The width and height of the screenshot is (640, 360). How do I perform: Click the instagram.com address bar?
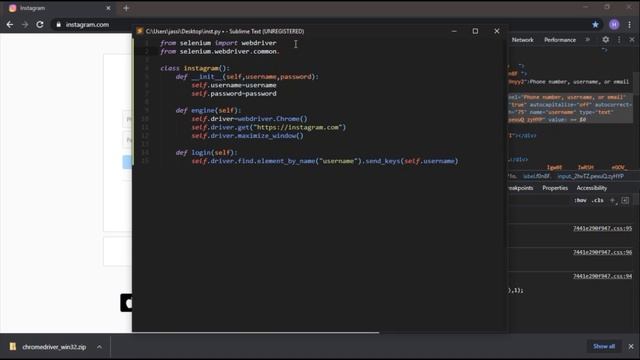[87, 24]
